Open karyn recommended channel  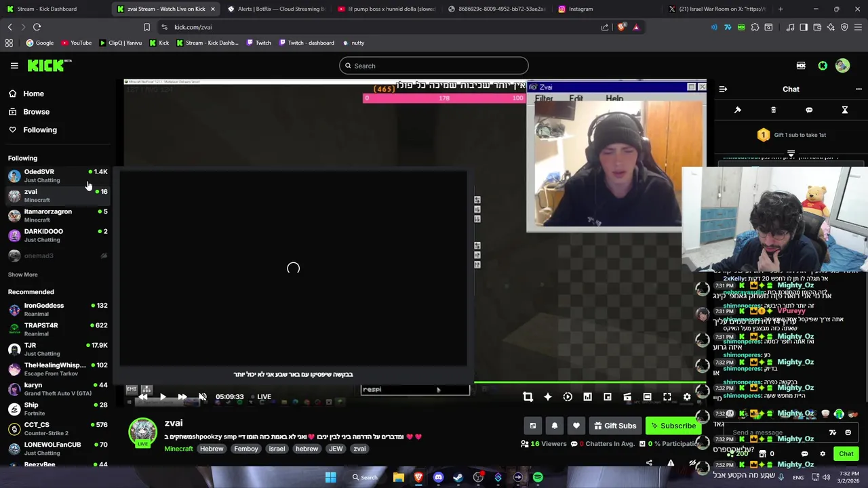(58, 389)
